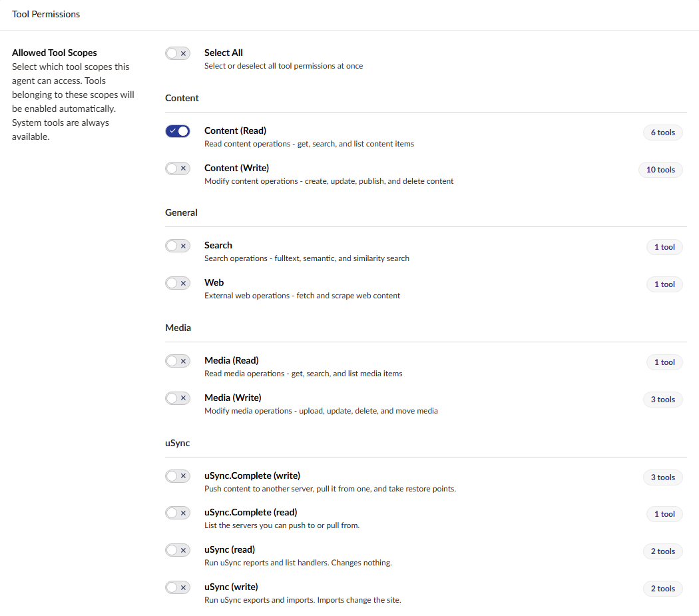Click the 2 tools badge for uSync (write)
Image resolution: width=699 pixels, height=616 pixels.
tap(662, 589)
